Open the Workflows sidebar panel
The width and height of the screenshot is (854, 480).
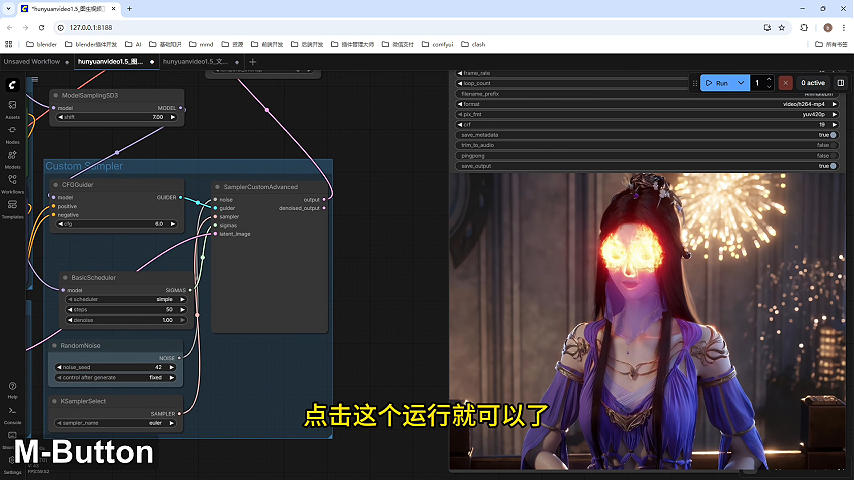coord(12,184)
